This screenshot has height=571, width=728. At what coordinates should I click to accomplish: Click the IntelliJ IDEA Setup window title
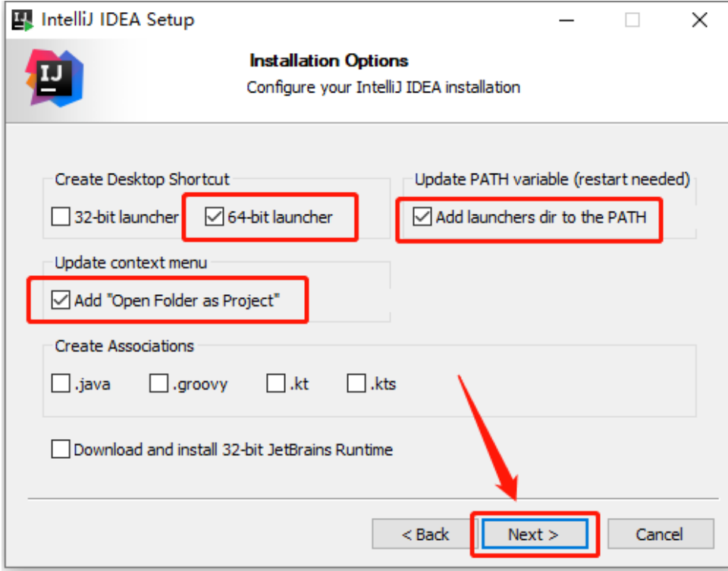(x=118, y=20)
